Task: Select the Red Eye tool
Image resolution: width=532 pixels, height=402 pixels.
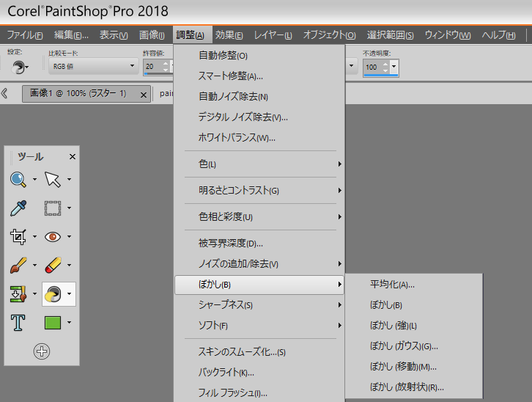Action: pyautogui.click(x=52, y=237)
